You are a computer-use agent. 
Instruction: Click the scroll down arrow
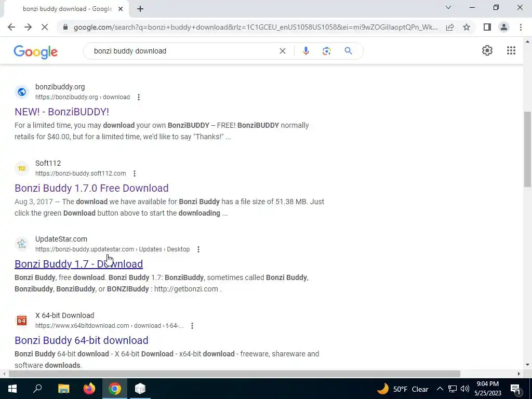tap(527, 365)
